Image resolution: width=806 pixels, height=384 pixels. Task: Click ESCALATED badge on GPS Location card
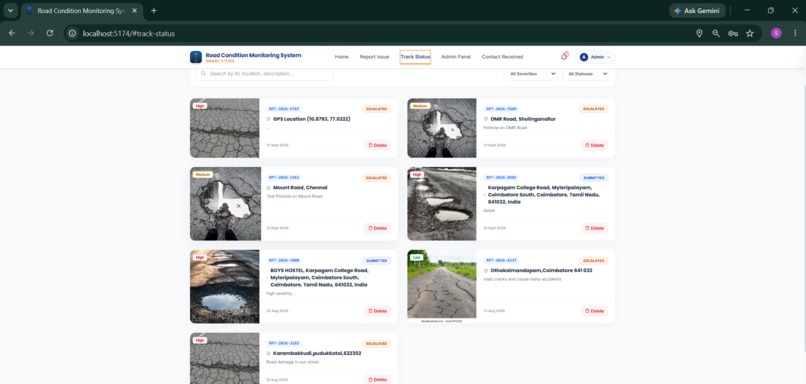pos(377,109)
